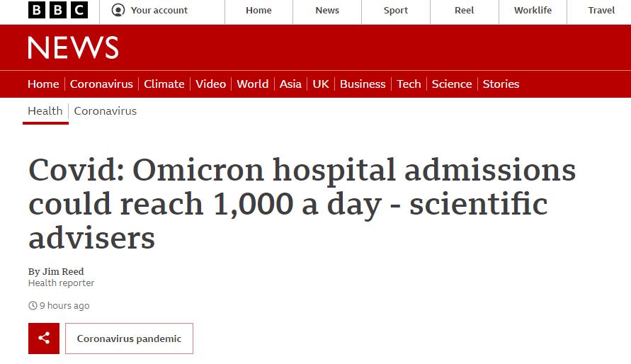The height and width of the screenshot is (364, 631).
Task: Open the Coronavirus sub-navigation link
Action: point(106,110)
